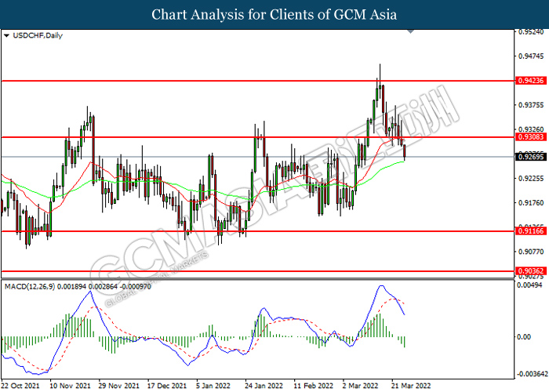The image size is (549, 392).
Task: Click the 29 Nov 2021 date label
Action: [x=118, y=386]
